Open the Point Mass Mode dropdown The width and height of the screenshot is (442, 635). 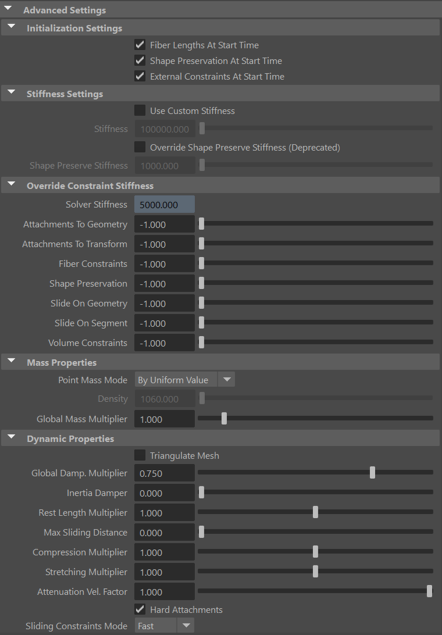(x=185, y=380)
